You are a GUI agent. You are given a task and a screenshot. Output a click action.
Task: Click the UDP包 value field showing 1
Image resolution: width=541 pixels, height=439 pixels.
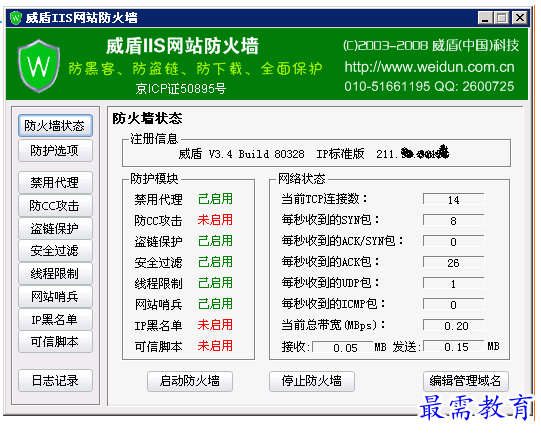(x=454, y=284)
